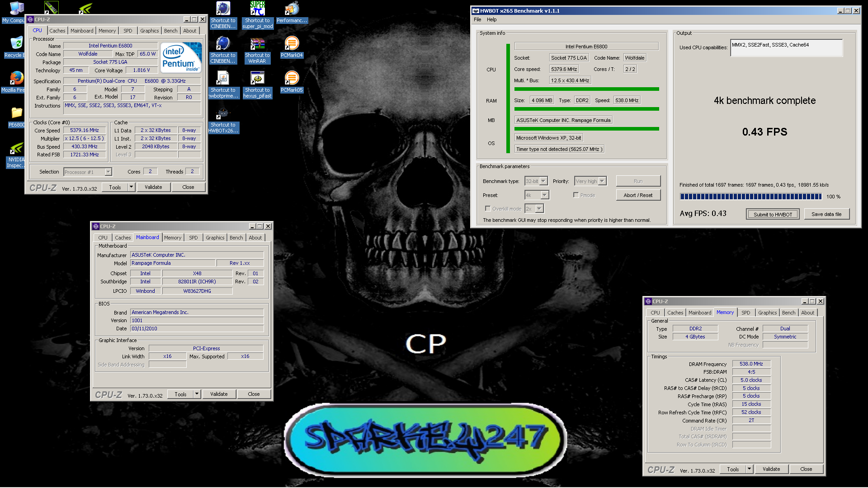Open the My Computer desktop icon

pos(16,12)
